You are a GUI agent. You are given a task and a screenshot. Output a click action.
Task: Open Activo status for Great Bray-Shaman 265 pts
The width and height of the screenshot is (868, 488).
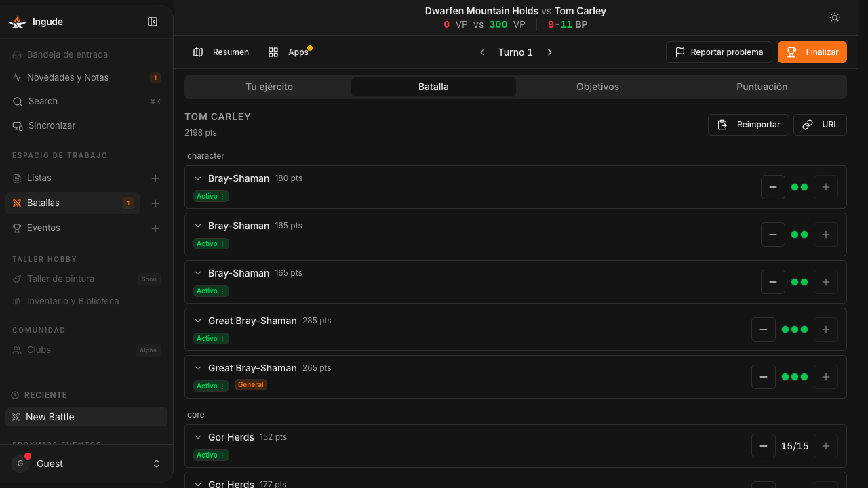click(211, 386)
